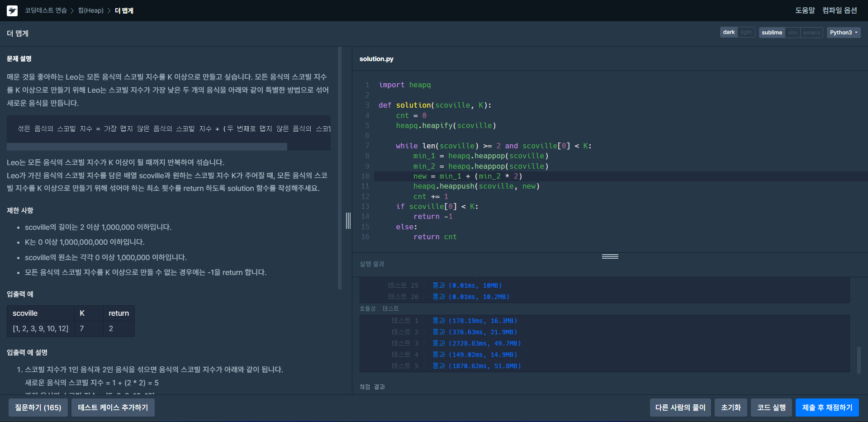This screenshot has height=422, width=868.
Task: Click the 더 맵게 page title
Action: coord(18,33)
